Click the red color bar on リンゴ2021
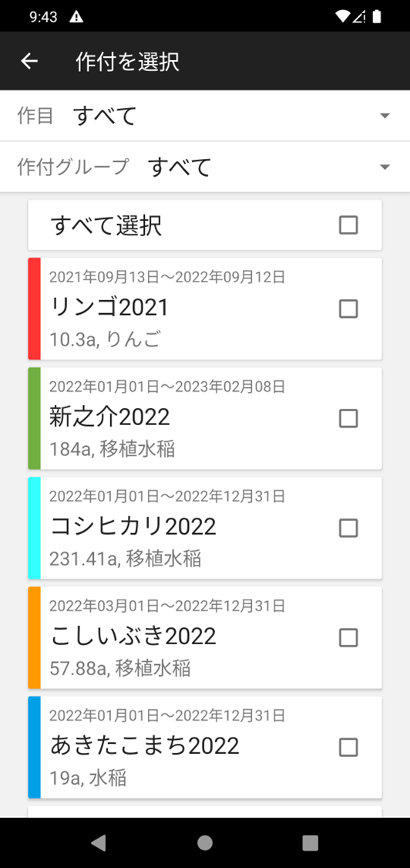410x868 pixels. 35,309
